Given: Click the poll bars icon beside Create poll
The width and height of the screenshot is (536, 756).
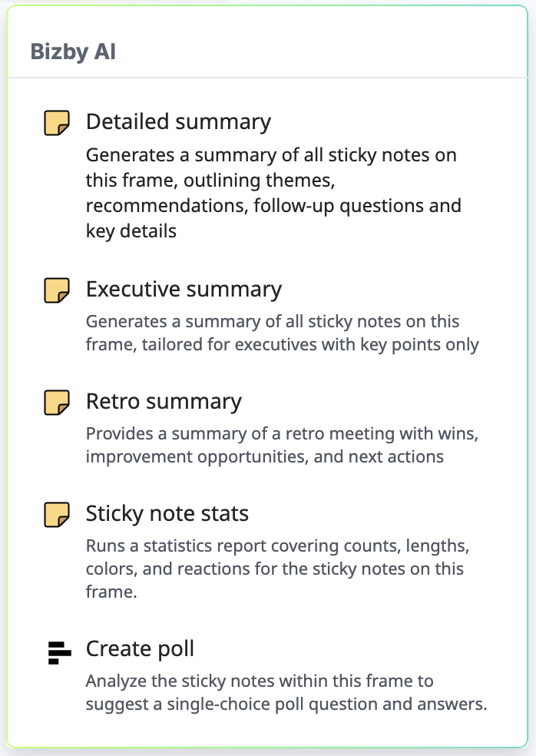Looking at the screenshot, I should (x=59, y=653).
